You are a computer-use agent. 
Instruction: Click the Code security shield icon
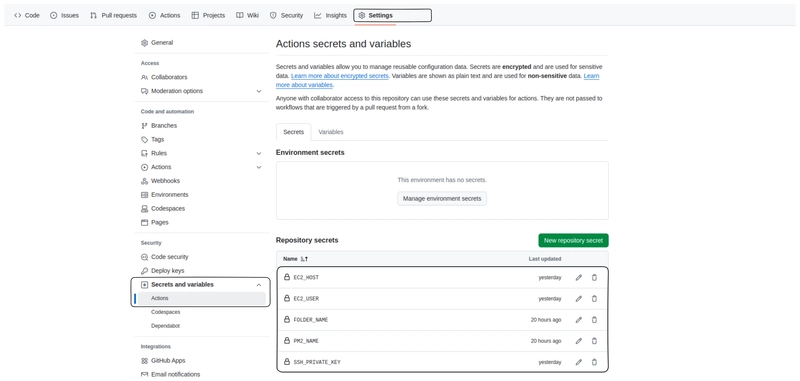tap(144, 257)
